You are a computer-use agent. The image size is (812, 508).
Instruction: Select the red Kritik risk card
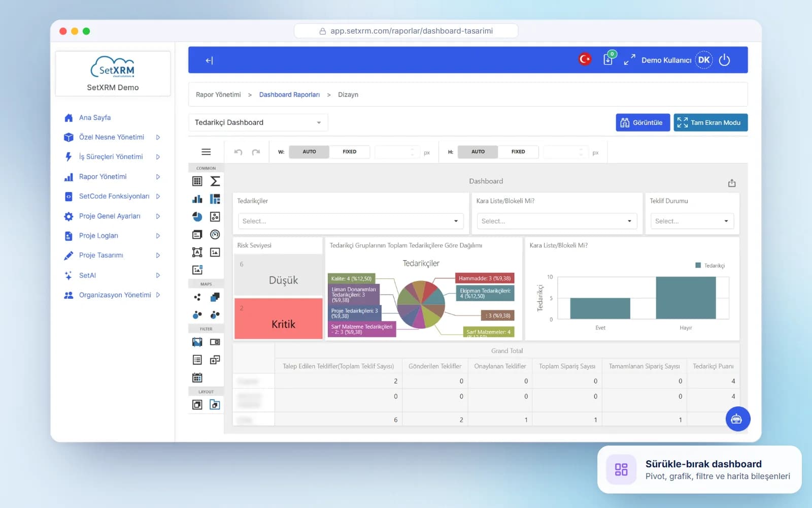(x=278, y=319)
